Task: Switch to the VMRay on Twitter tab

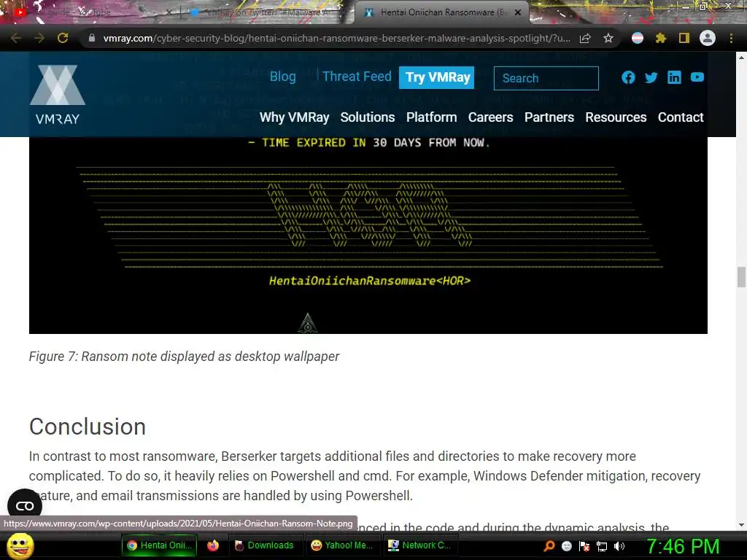Action: point(267,12)
